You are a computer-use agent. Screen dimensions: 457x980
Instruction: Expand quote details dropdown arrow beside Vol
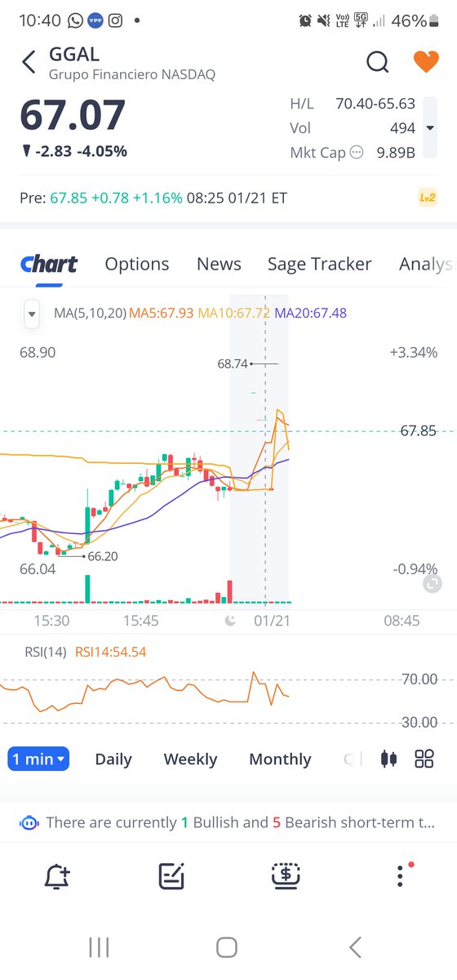[x=430, y=128]
